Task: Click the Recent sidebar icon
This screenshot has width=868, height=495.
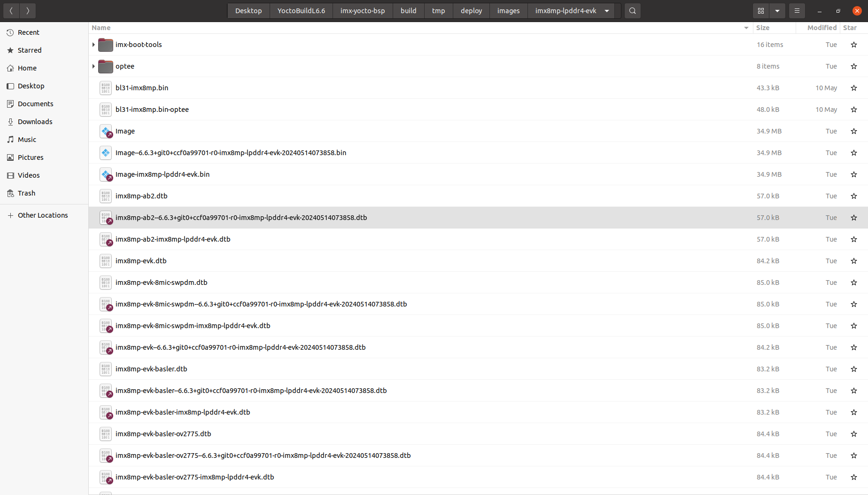Action: pyautogui.click(x=10, y=32)
